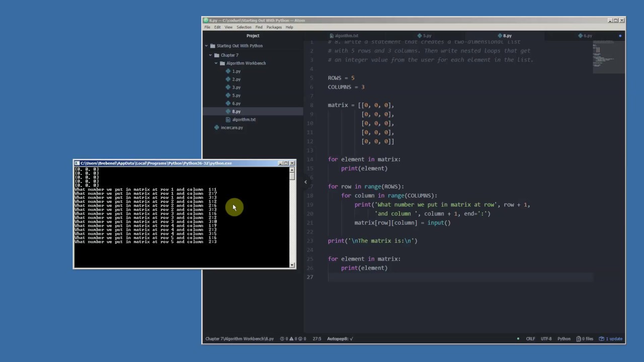The width and height of the screenshot is (644, 362).
Task: Click the Python icon of incercare.py
Action: tap(217, 128)
